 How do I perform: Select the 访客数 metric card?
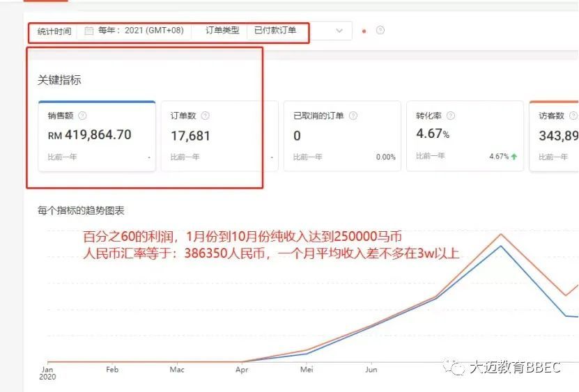[554, 136]
